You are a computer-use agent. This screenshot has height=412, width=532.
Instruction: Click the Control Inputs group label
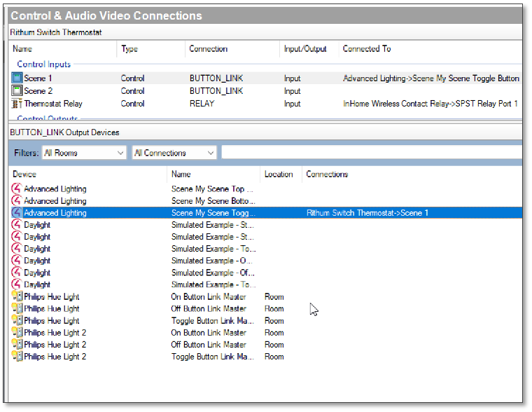pos(44,64)
